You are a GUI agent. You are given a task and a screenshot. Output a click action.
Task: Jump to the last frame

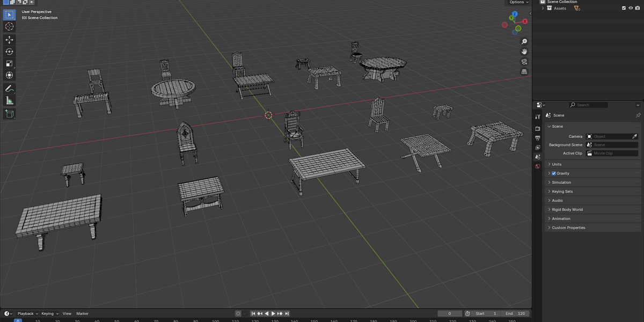click(287, 313)
